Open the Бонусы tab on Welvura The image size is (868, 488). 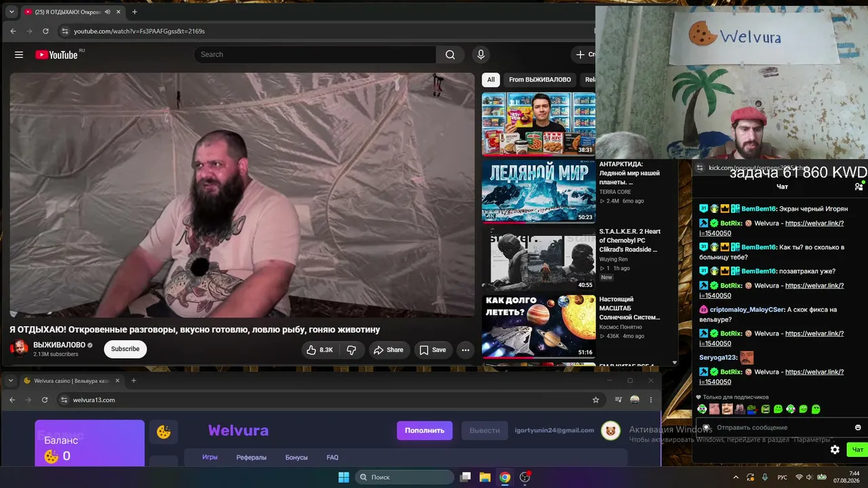click(296, 457)
